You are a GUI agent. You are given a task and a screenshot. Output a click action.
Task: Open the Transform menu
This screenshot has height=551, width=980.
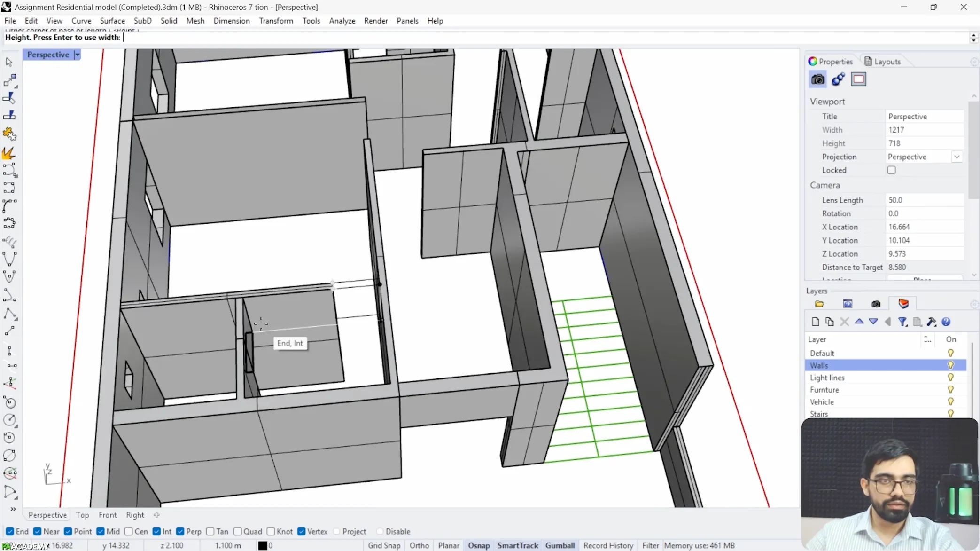276,21
